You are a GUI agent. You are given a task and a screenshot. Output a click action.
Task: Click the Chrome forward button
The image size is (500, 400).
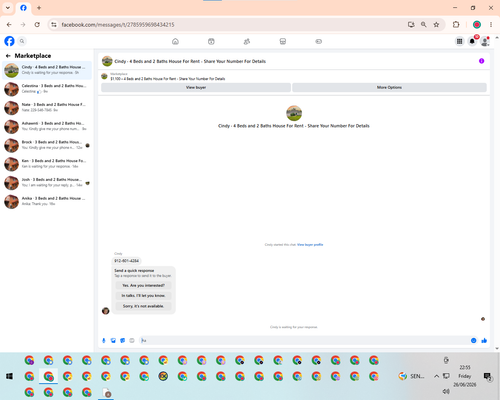click(x=23, y=25)
